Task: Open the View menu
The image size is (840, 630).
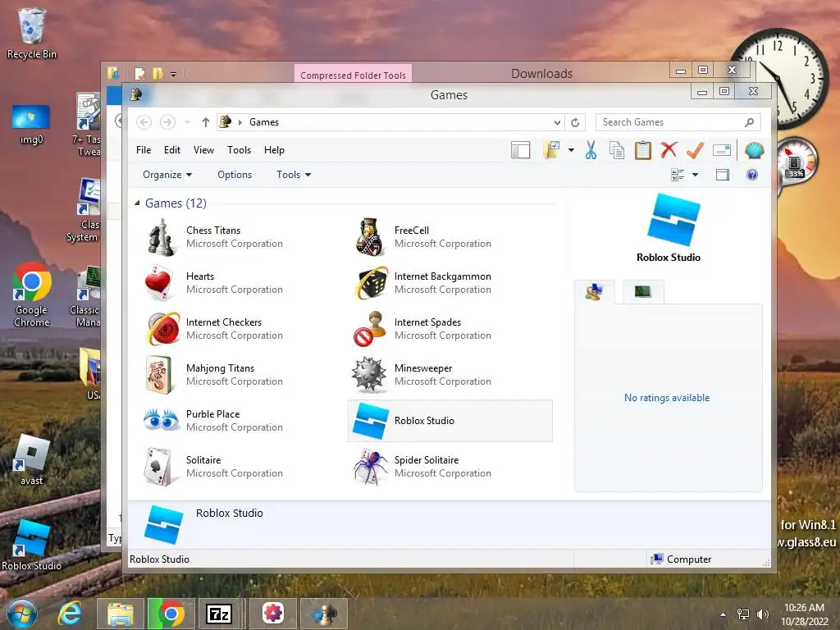Action: coord(203,150)
